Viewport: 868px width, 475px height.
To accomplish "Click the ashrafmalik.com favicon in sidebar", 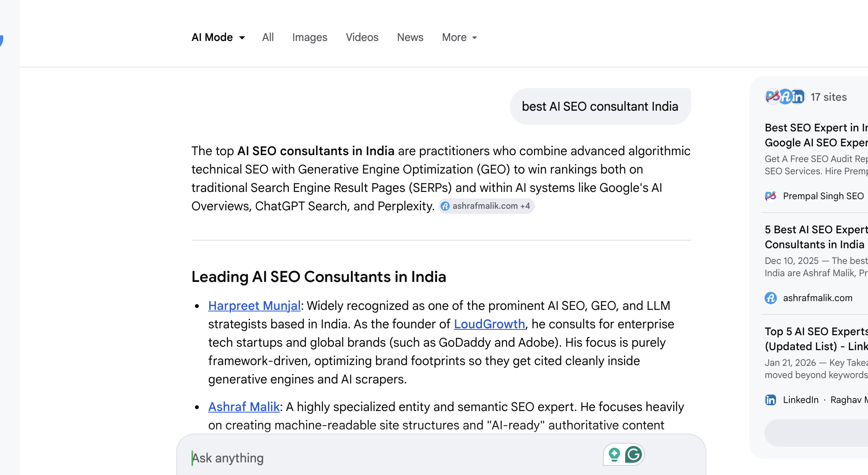I will [771, 298].
